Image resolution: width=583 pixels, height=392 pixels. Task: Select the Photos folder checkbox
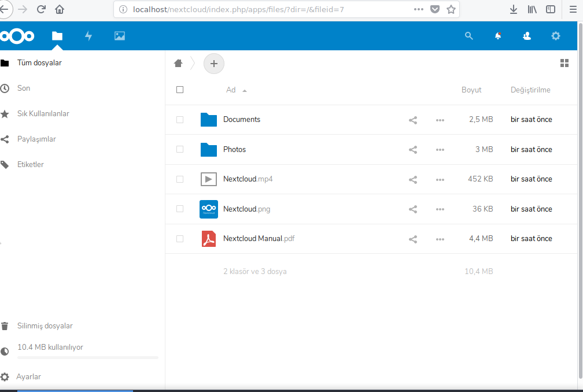[180, 149]
